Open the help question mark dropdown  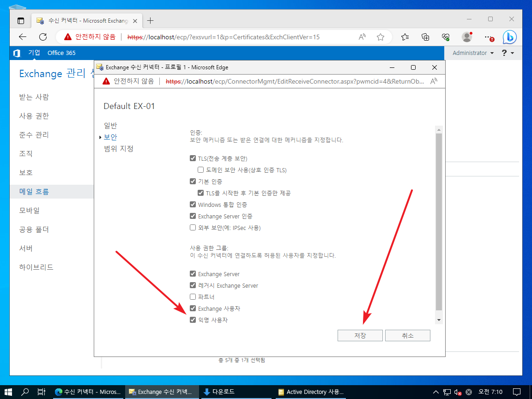pyautogui.click(x=508, y=53)
